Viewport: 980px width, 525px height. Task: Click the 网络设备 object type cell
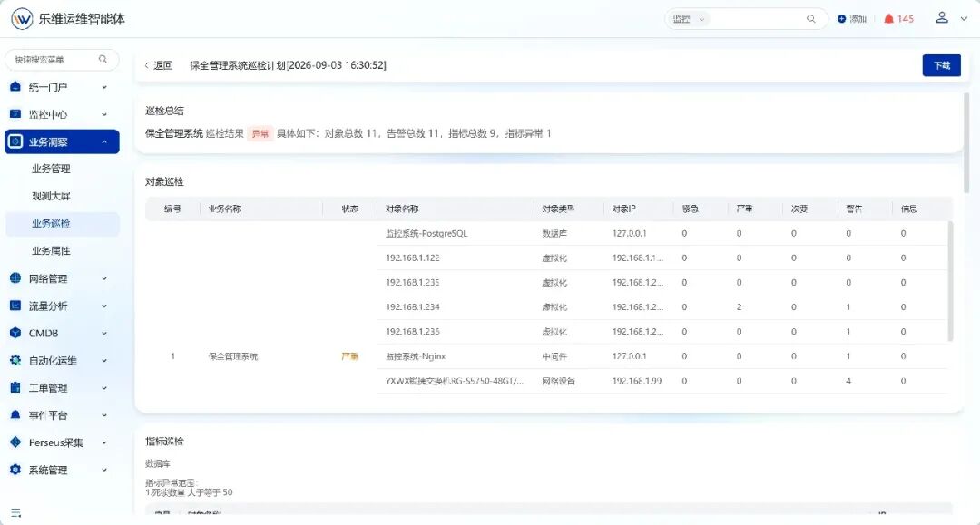(558, 381)
